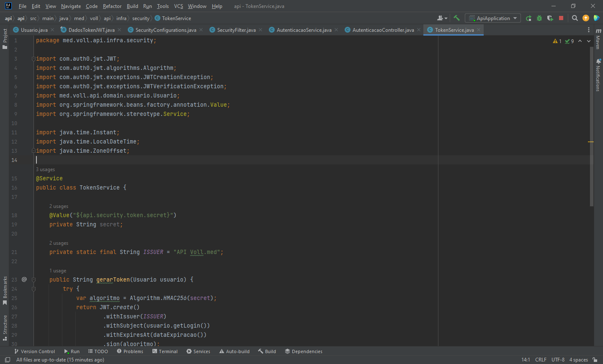Open the Services tool window

coord(198,351)
